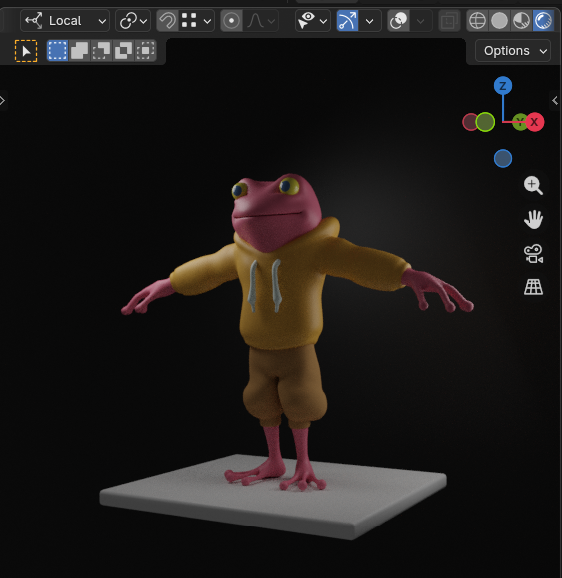Open the snapping options dropdown
The image size is (562, 578).
[196, 21]
